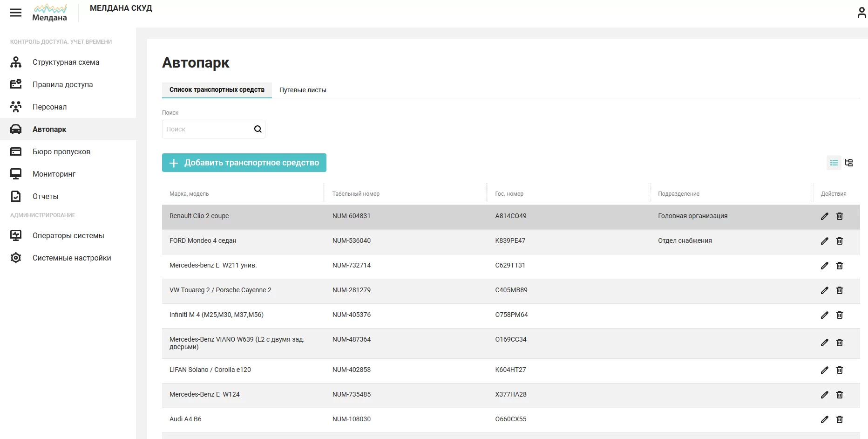Delete the LIFAN Solano row
Viewport: 868px width, 439px height.
tap(840, 370)
